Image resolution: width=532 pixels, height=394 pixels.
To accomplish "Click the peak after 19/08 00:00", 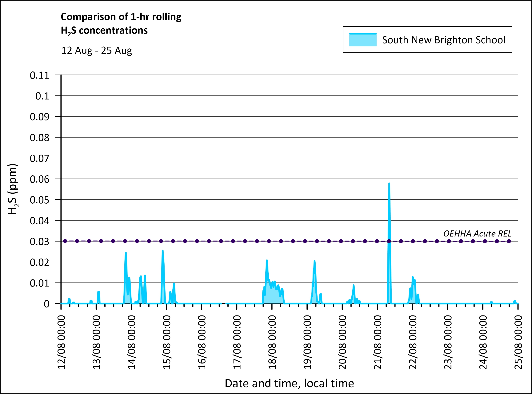I will click(x=314, y=262).
